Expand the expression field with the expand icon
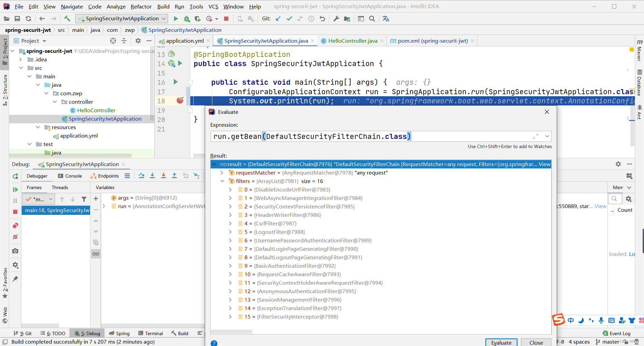644x346 pixels. coord(536,136)
